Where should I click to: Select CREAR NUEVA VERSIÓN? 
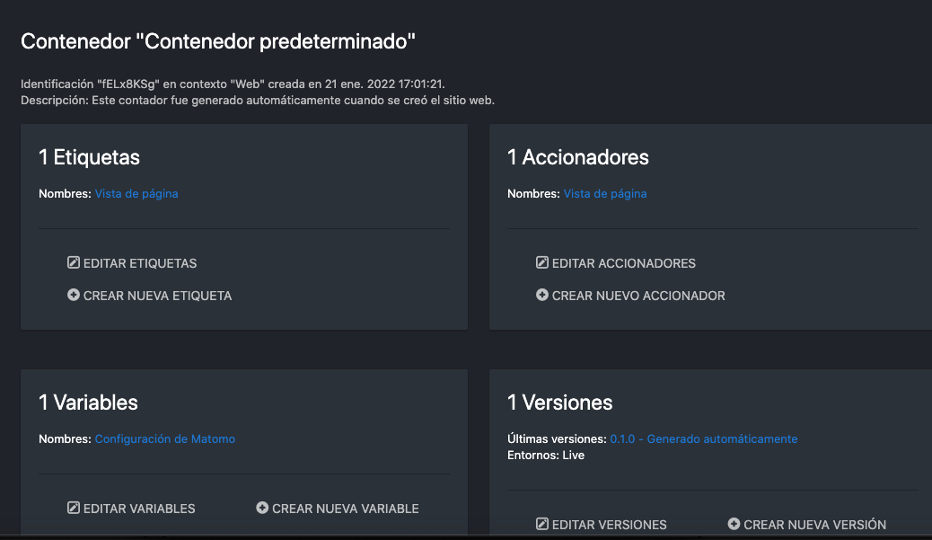(x=815, y=525)
